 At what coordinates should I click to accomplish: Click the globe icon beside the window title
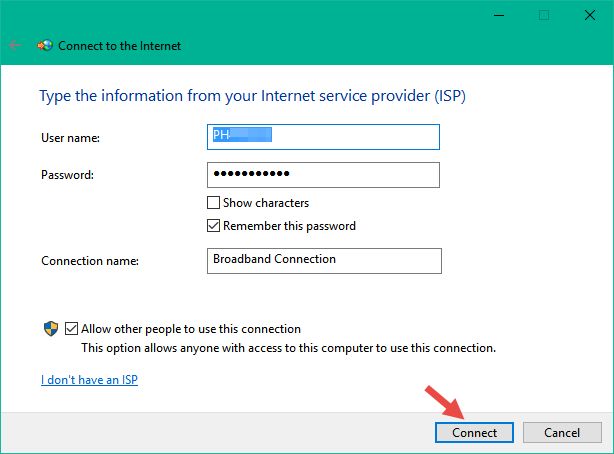coord(45,45)
